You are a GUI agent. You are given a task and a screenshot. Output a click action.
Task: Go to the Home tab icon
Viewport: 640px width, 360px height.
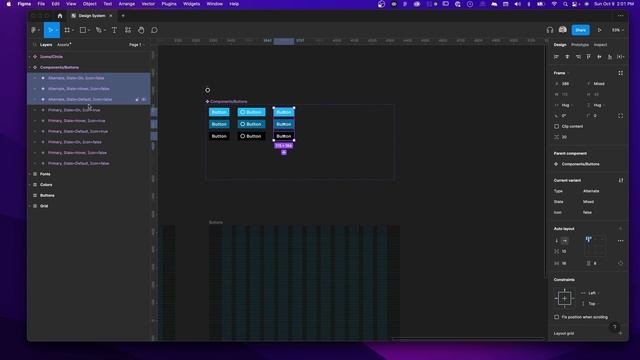(60, 16)
